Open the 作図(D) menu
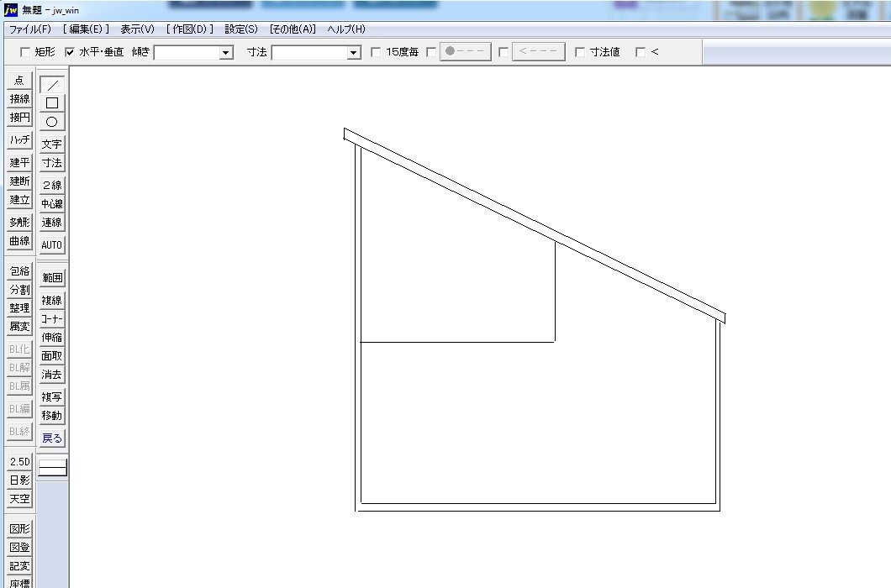Screen dimensions: 891x588 click(190, 29)
